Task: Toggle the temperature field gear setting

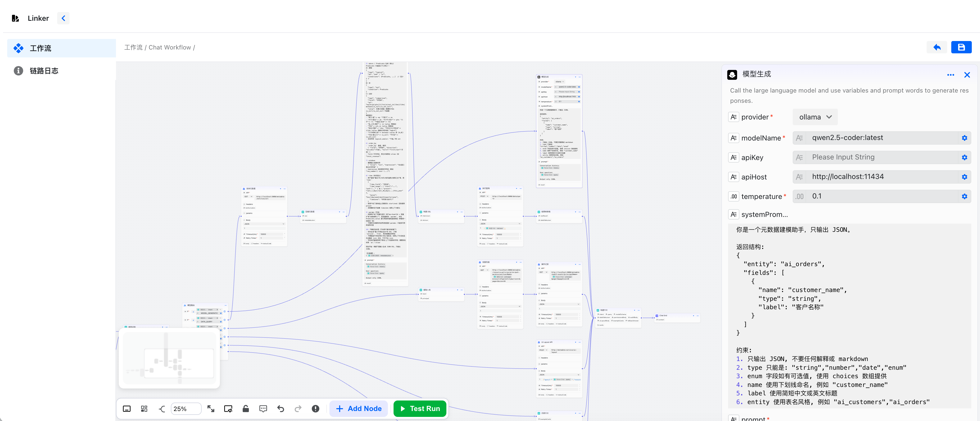Action: 964,196
